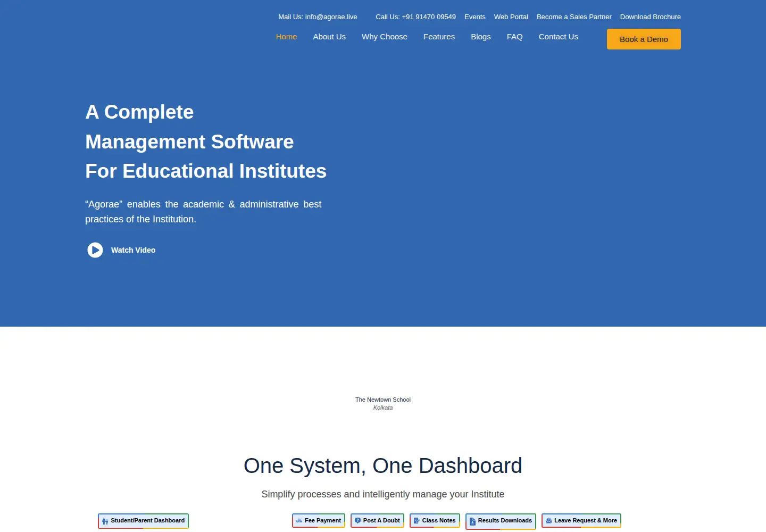Screen dimensions: 766x532
Task: Switch to the Fee Payment tab
Action: pos(319,521)
